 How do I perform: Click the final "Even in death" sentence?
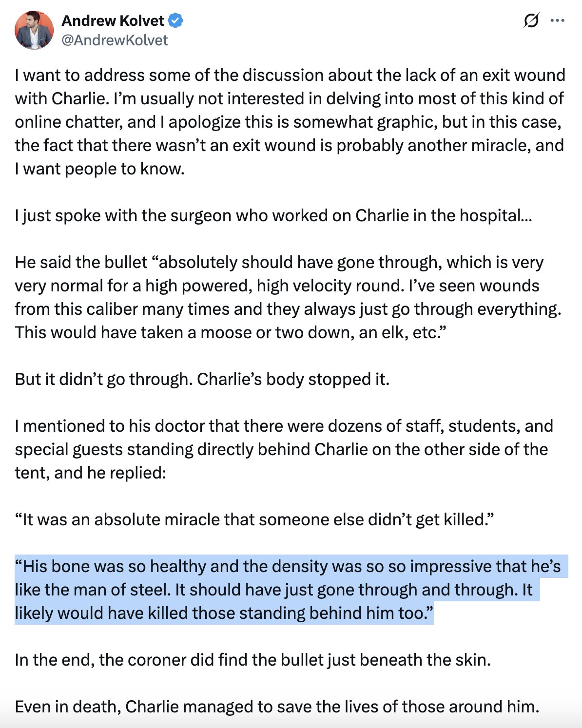[277, 707]
